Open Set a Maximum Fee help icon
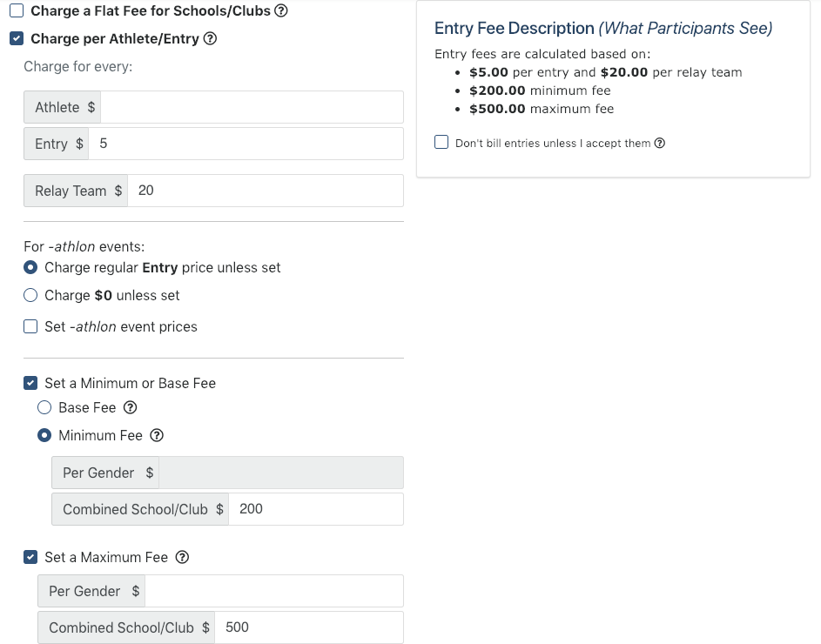821x644 pixels. pos(182,557)
